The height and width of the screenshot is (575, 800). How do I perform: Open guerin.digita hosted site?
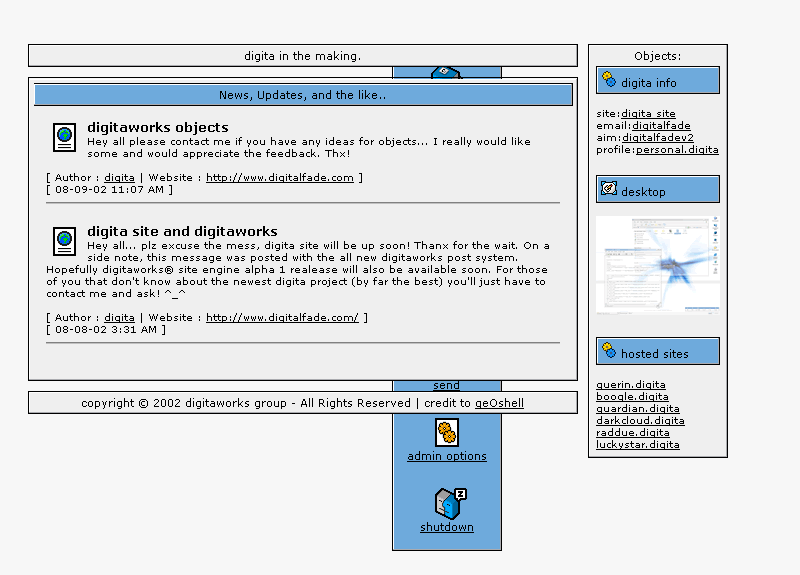click(631, 385)
